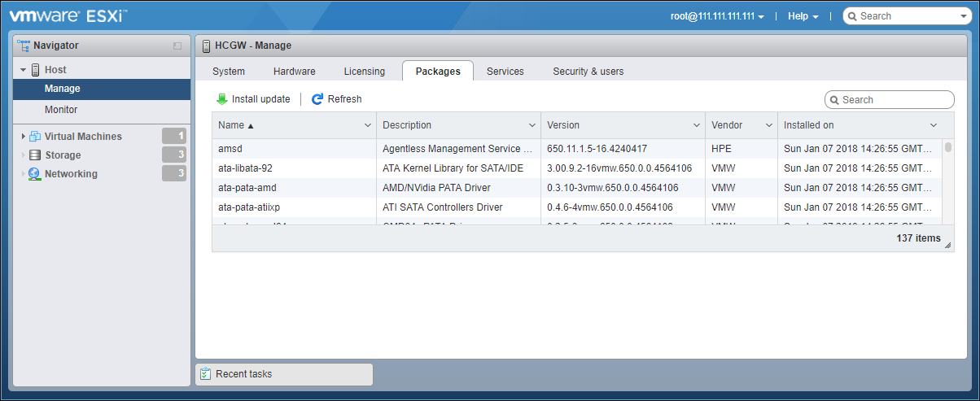Click the Storage icon in Navigator

tap(35, 155)
